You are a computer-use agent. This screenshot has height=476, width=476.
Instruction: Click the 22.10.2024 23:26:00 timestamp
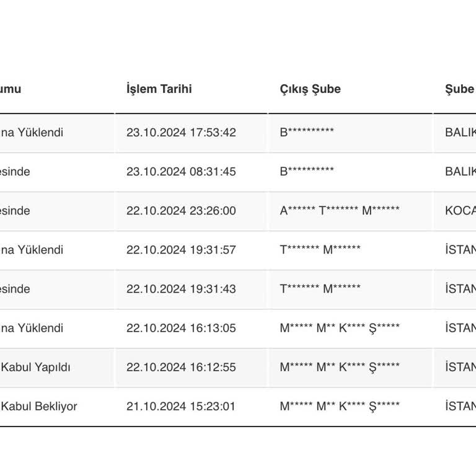click(x=181, y=211)
